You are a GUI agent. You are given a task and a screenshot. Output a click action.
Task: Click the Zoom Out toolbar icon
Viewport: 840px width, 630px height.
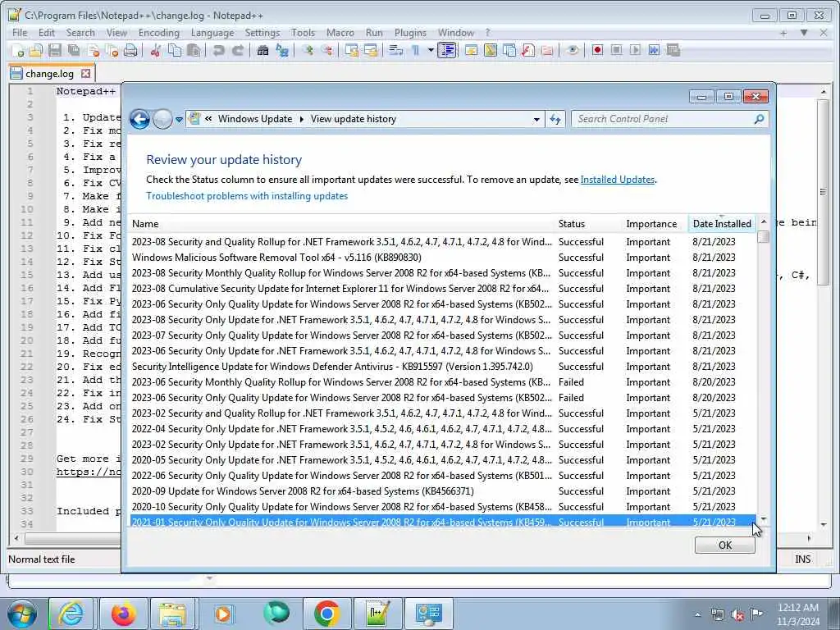(x=326, y=50)
